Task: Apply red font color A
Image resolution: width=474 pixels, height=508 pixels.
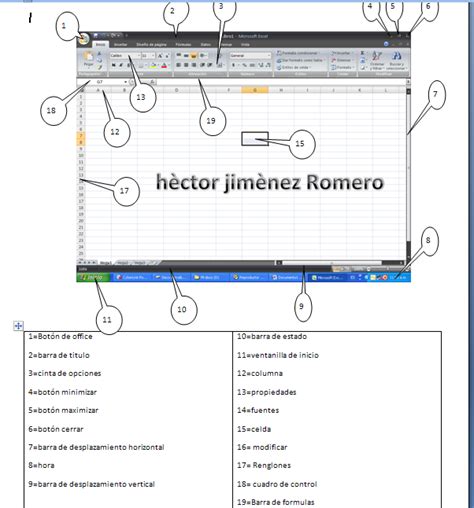Action: 164,65
